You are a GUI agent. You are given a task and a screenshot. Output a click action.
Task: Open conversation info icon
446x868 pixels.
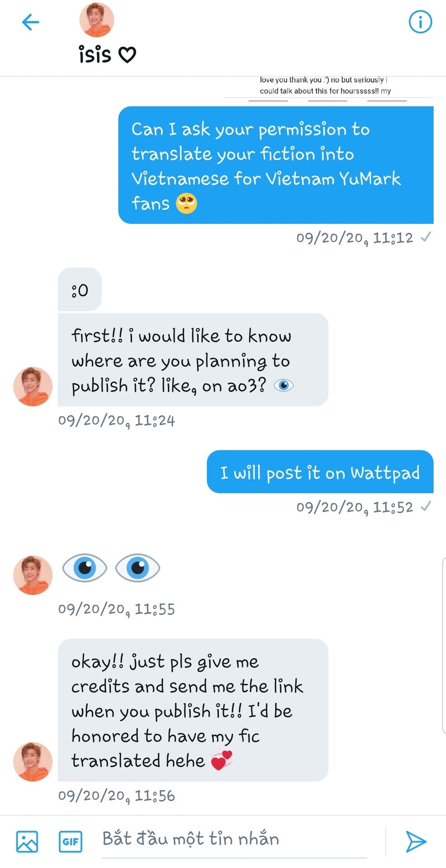pyautogui.click(x=420, y=22)
